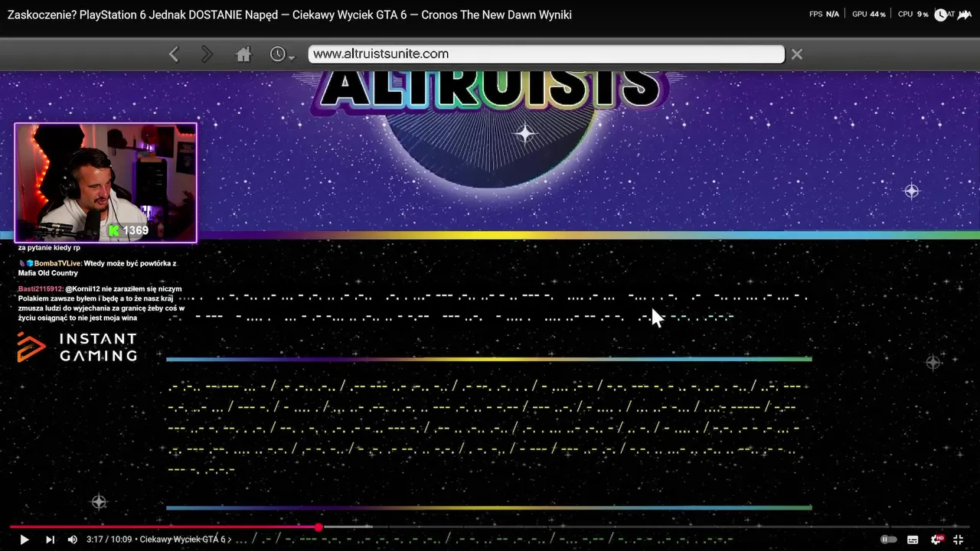This screenshot has width=980, height=551.
Task: Turn on subtitles with the captions icon
Action: pyautogui.click(x=913, y=540)
